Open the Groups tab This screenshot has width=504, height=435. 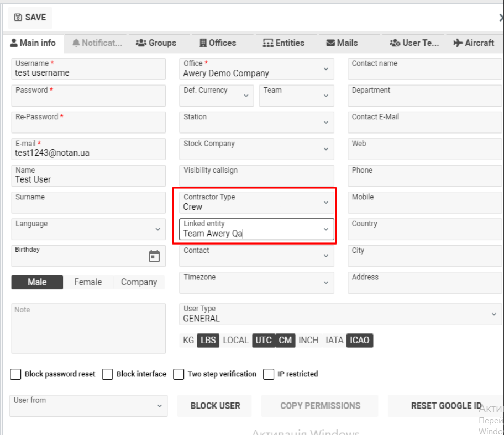tap(156, 43)
